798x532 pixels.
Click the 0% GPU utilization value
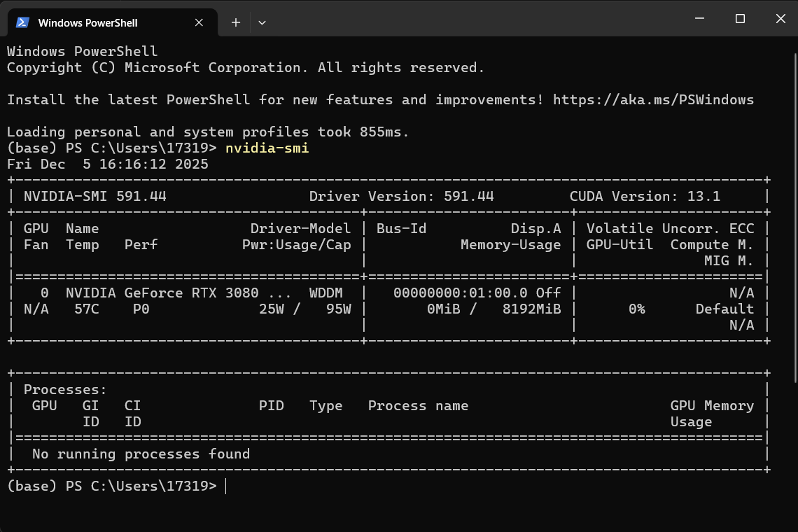(x=637, y=309)
